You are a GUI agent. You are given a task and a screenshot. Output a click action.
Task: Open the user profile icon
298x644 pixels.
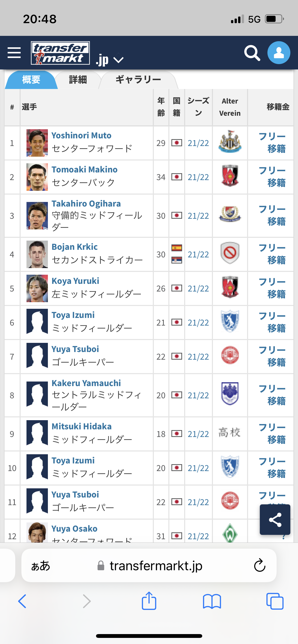pyautogui.click(x=279, y=53)
